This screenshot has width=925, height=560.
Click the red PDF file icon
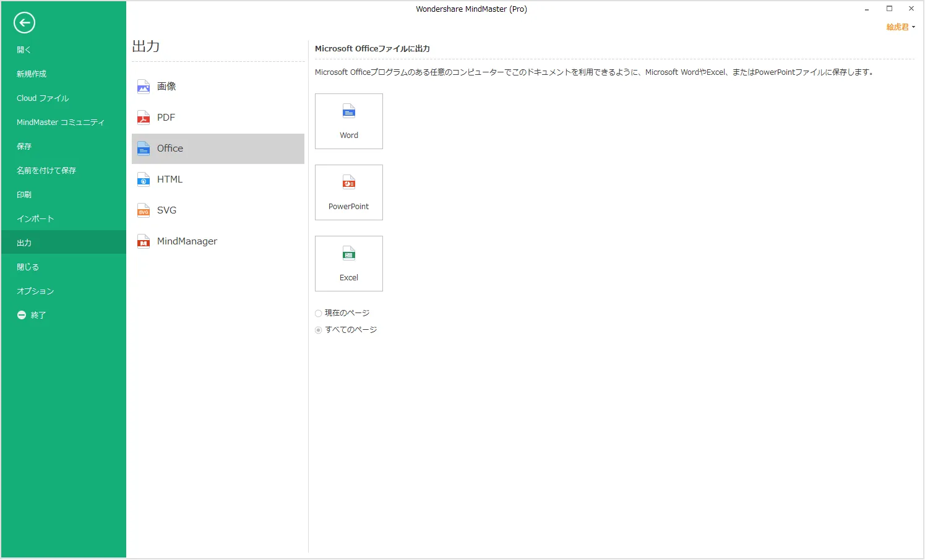[x=144, y=118]
